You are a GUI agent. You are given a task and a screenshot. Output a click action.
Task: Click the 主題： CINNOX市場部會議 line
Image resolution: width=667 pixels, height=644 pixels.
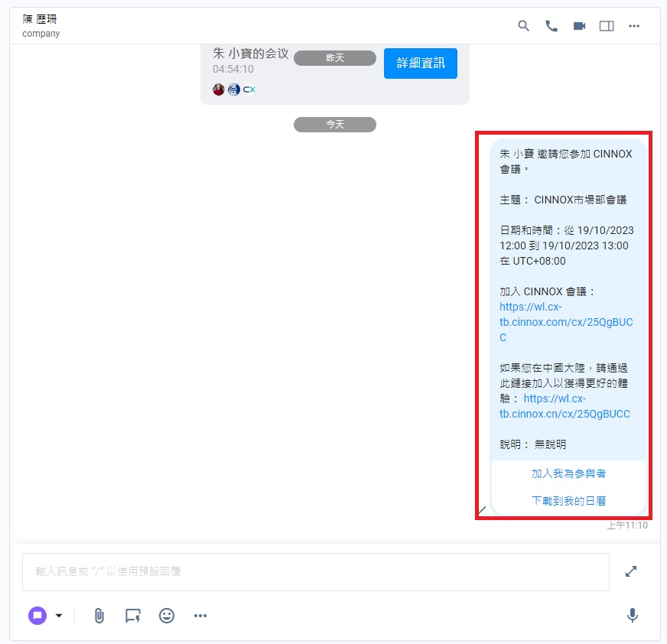tap(563, 200)
